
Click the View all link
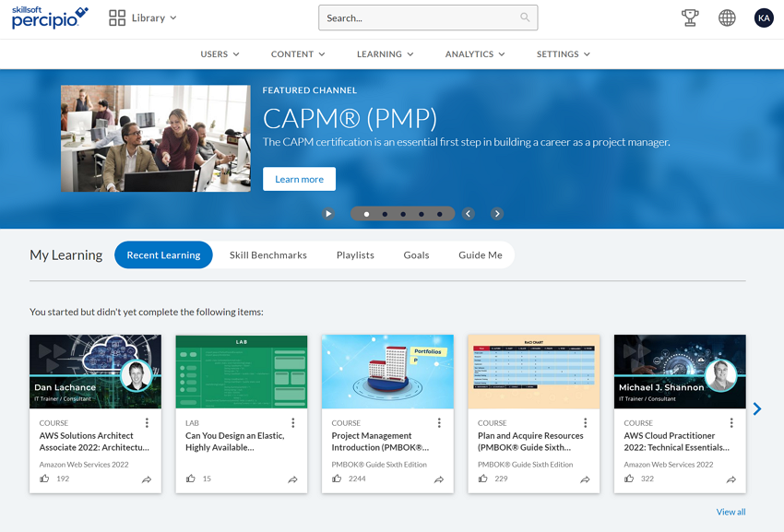(731, 512)
